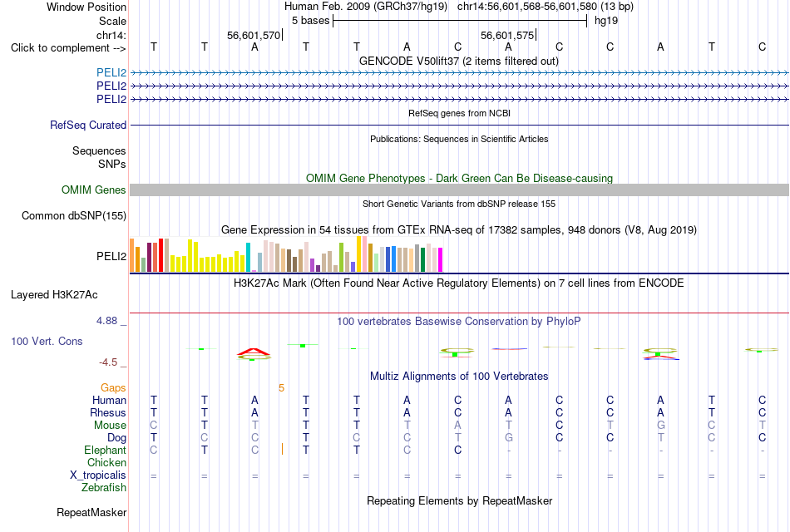Click the cyan bar in the GTEx chart
Viewport: 790px width, 532px height.
click(x=248, y=258)
